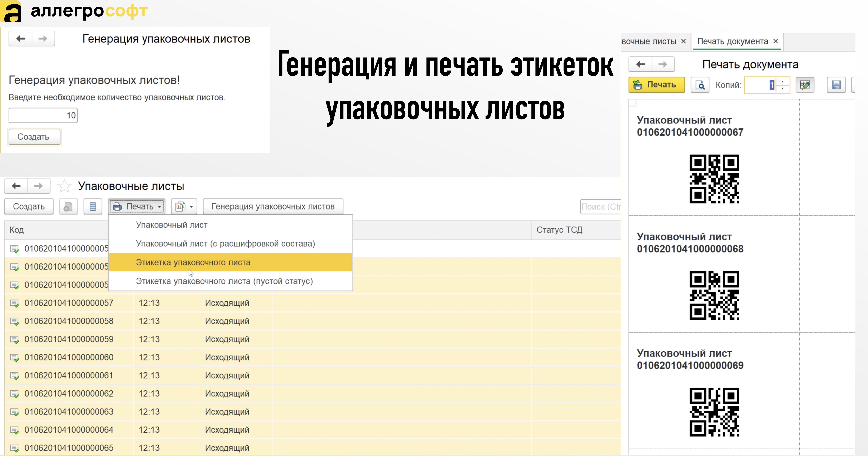This screenshot has width=868, height=456.
Task: Choose Этикетка упаковочного листа
Action: click(231, 262)
